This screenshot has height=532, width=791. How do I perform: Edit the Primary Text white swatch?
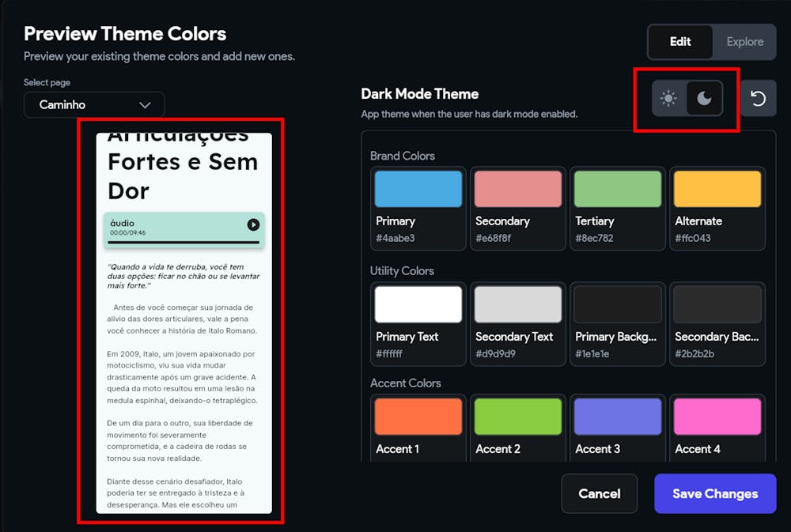(418, 304)
